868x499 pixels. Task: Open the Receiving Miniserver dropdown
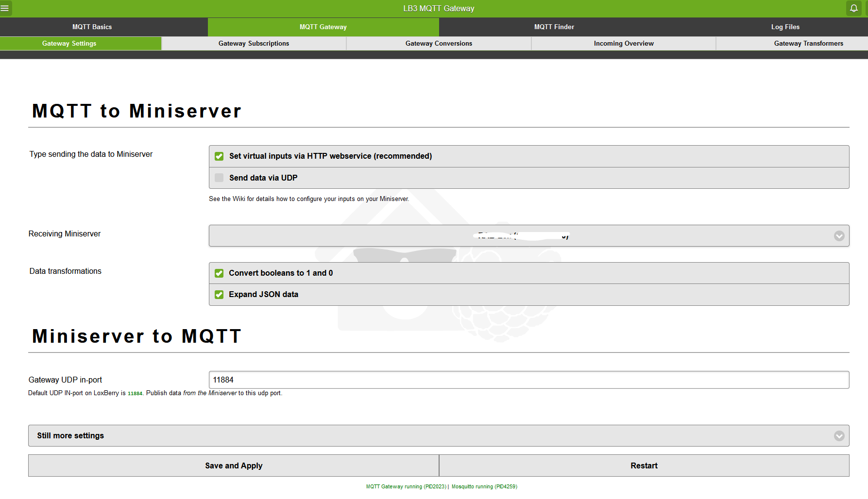[x=529, y=236]
